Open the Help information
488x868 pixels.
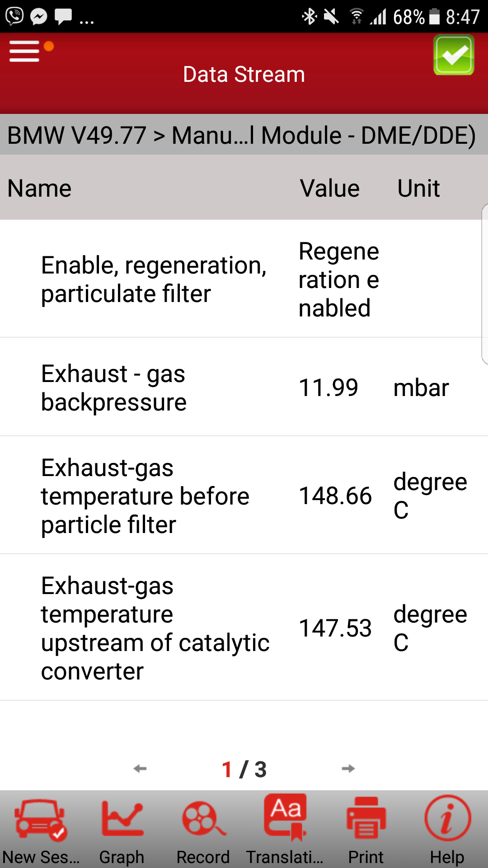pos(447,830)
